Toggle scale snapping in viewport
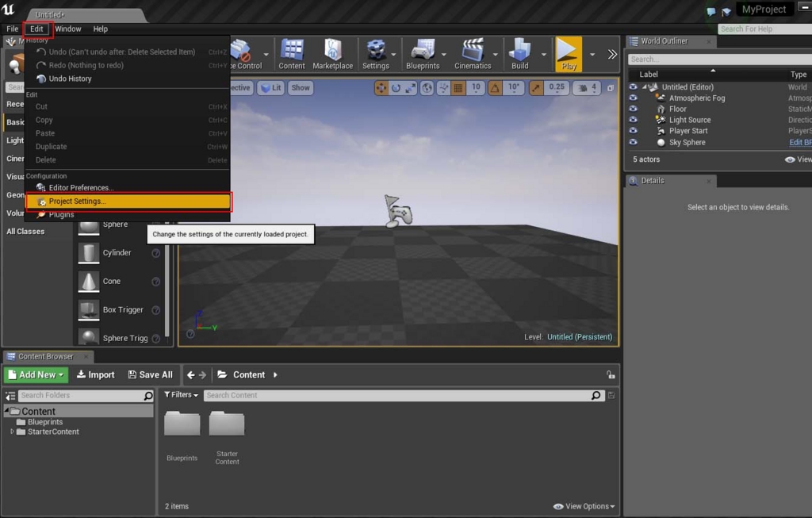 [536, 88]
